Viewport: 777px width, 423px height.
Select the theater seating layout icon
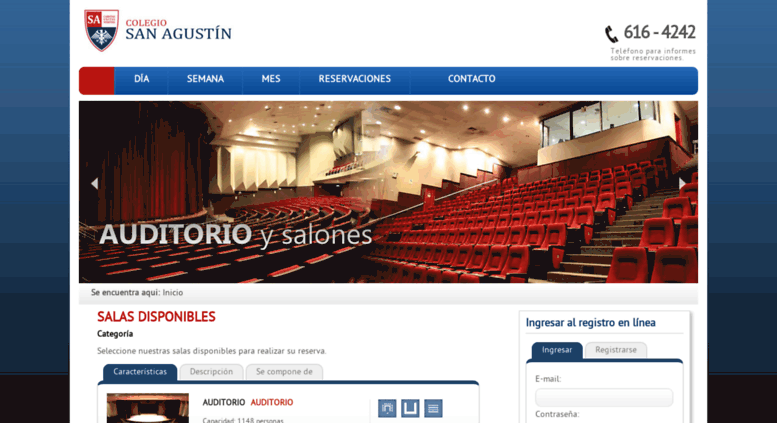pos(387,409)
